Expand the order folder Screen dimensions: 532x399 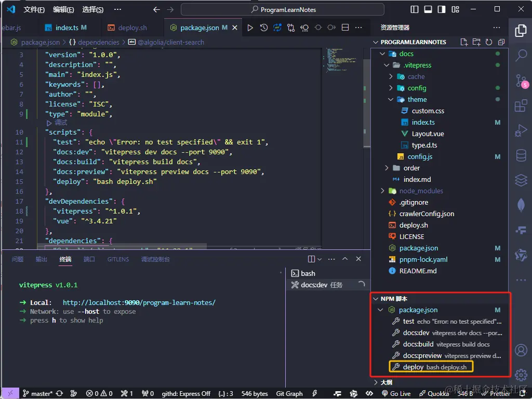coord(387,168)
